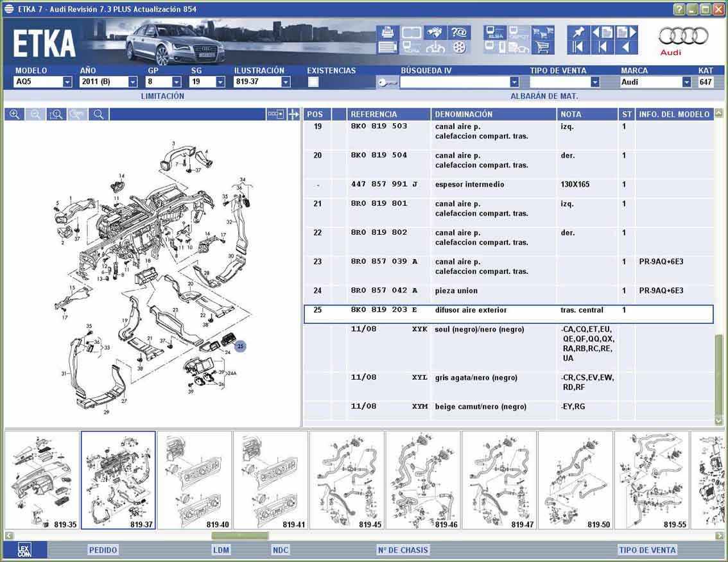Expand the SG dropdown
Image resolution: width=728 pixels, height=562 pixels.
[x=221, y=82]
